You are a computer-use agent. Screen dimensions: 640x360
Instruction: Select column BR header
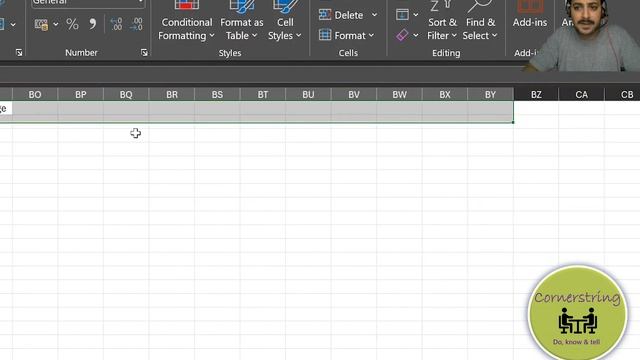coord(172,95)
